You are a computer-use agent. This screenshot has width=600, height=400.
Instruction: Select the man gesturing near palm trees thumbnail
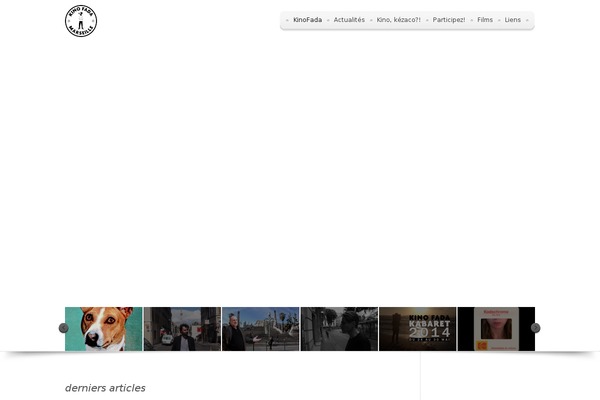261,329
